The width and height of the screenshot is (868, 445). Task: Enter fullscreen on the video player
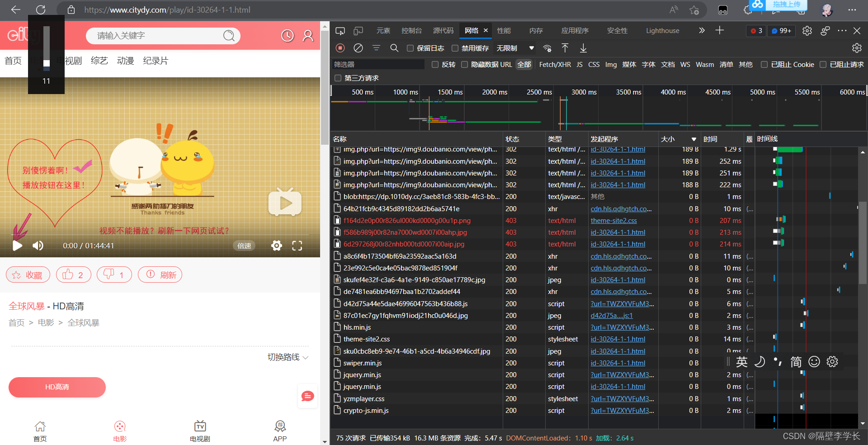click(297, 246)
